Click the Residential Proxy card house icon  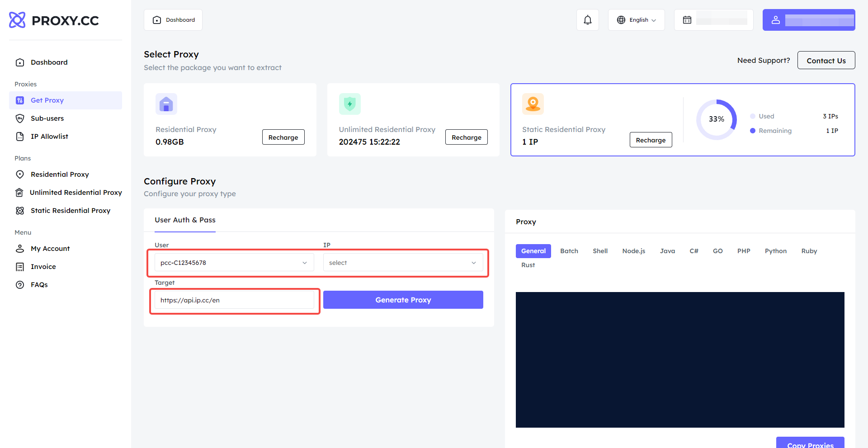(x=166, y=104)
